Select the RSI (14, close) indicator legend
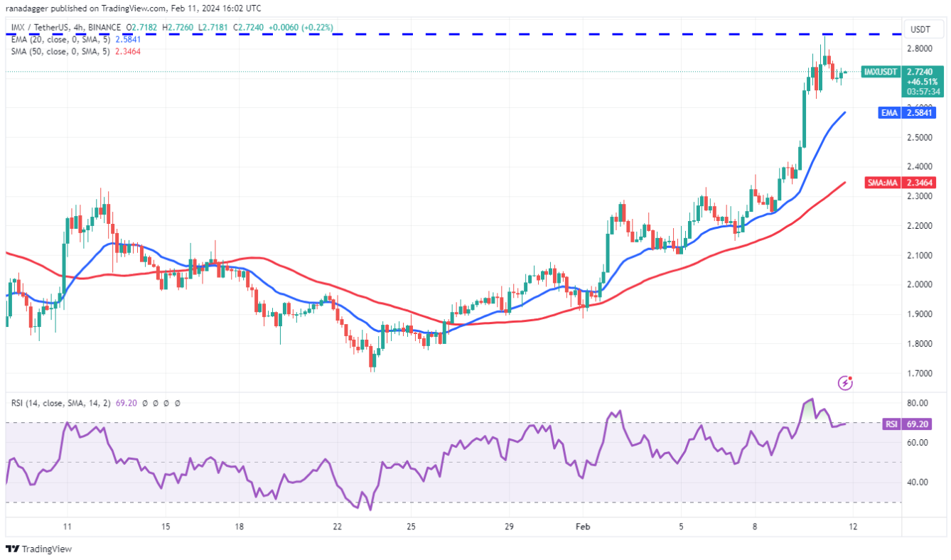This screenshot has width=951, height=560. point(58,403)
